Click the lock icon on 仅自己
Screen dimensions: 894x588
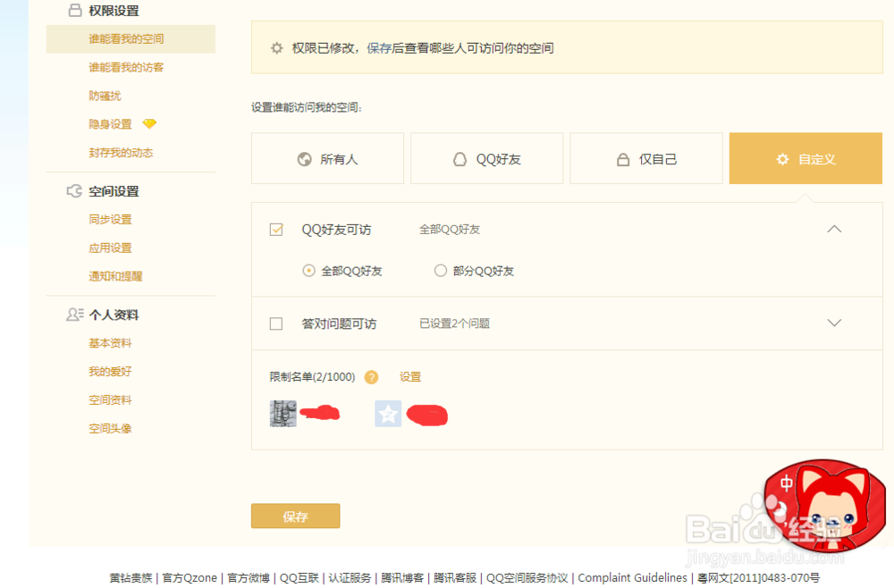tap(623, 158)
